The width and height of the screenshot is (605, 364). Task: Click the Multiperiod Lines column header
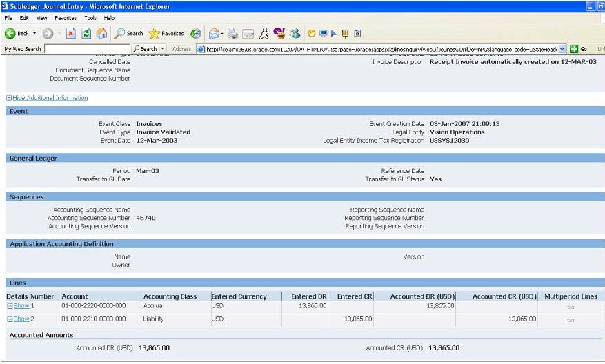(x=571, y=296)
